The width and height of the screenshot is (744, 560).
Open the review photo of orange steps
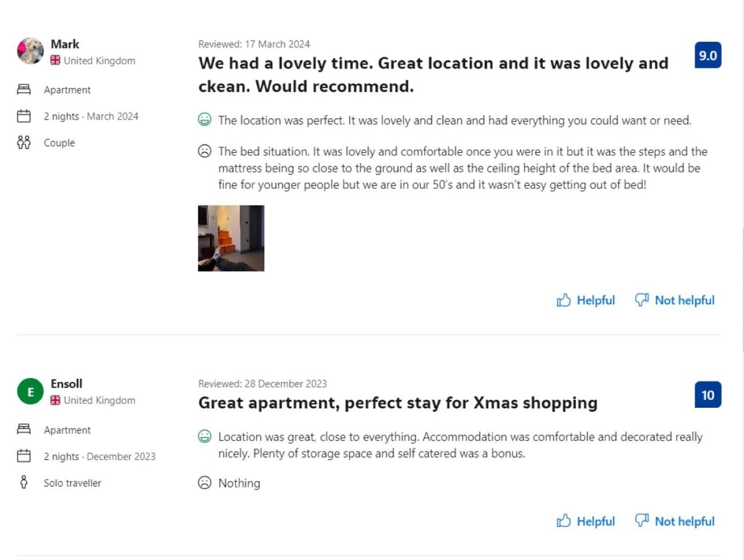coord(231,238)
